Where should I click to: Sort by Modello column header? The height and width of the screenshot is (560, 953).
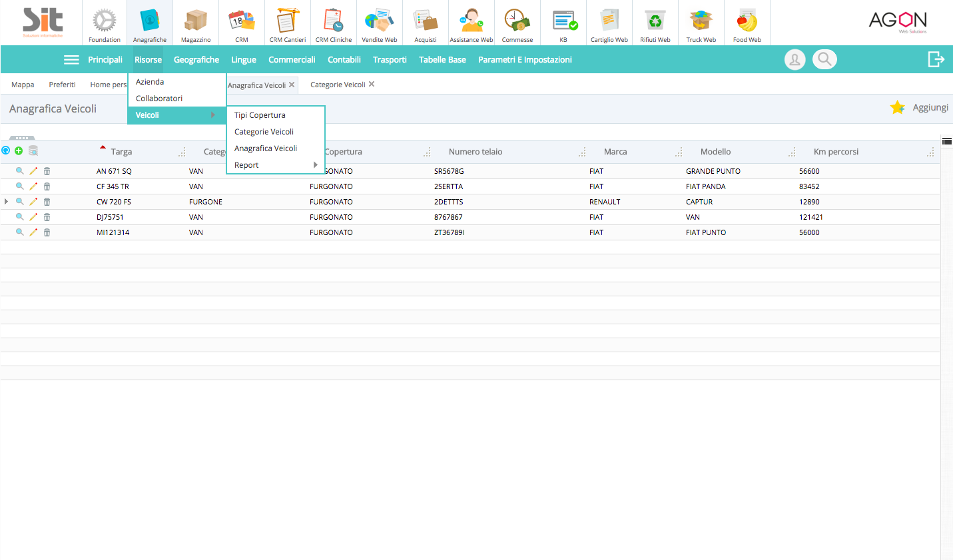[715, 152]
